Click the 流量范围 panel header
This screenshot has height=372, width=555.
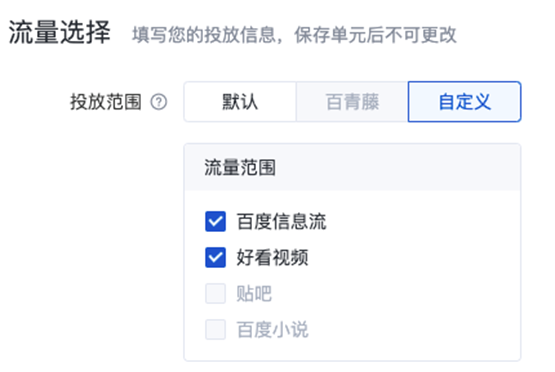(x=352, y=167)
